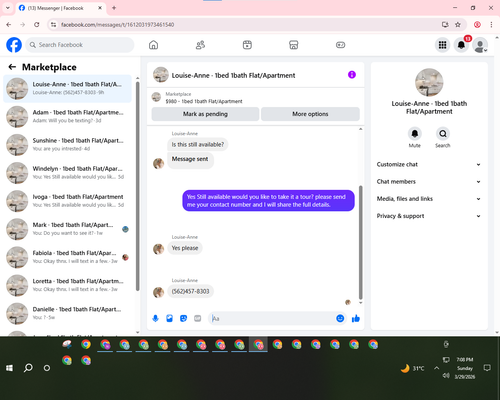Open Windelyn conversation in the list
500x400 pixels.
[x=67, y=173]
